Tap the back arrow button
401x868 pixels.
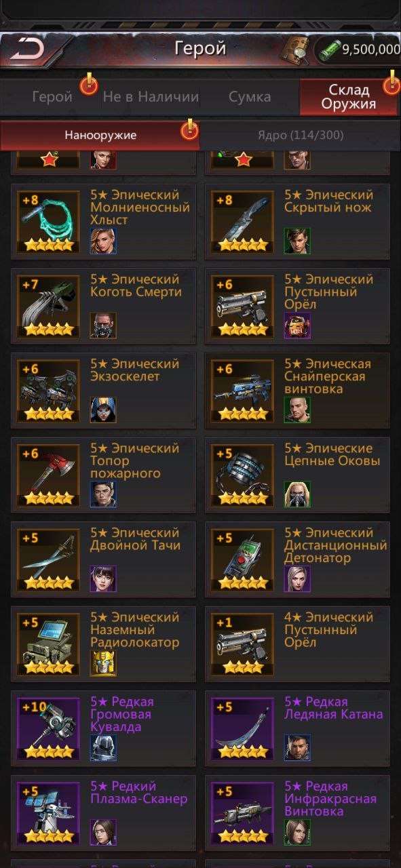28,49
